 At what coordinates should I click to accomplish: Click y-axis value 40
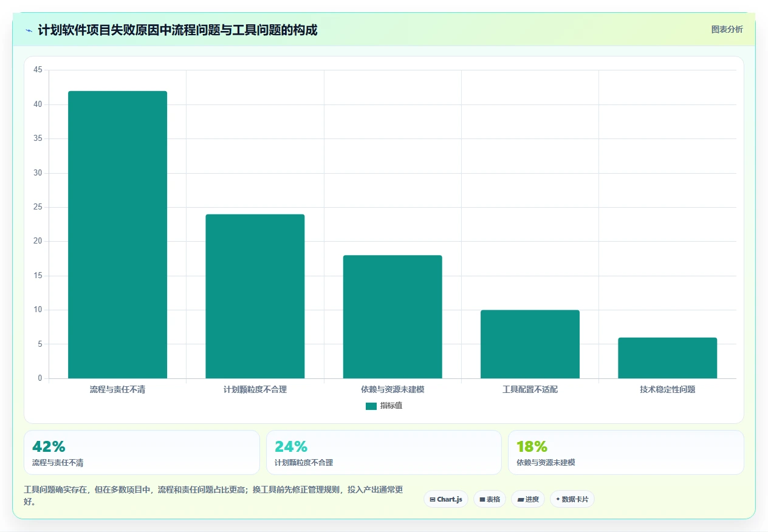pyautogui.click(x=38, y=104)
